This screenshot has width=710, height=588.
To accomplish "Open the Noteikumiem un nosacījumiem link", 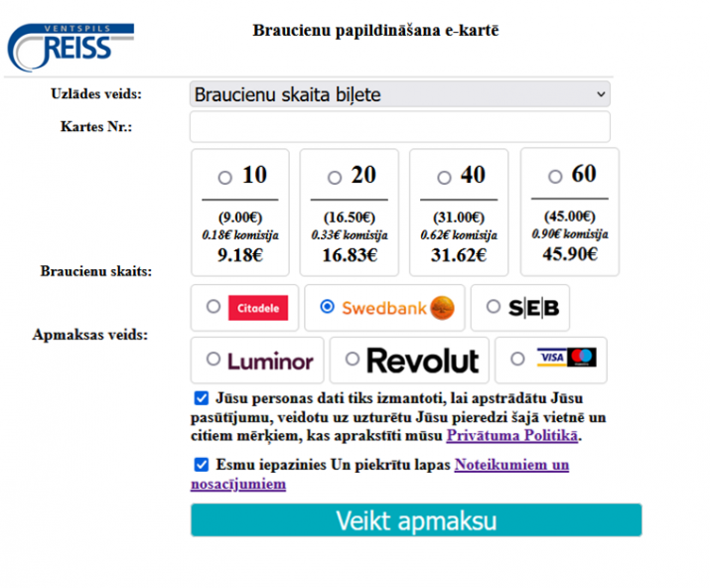I will tap(379, 475).
